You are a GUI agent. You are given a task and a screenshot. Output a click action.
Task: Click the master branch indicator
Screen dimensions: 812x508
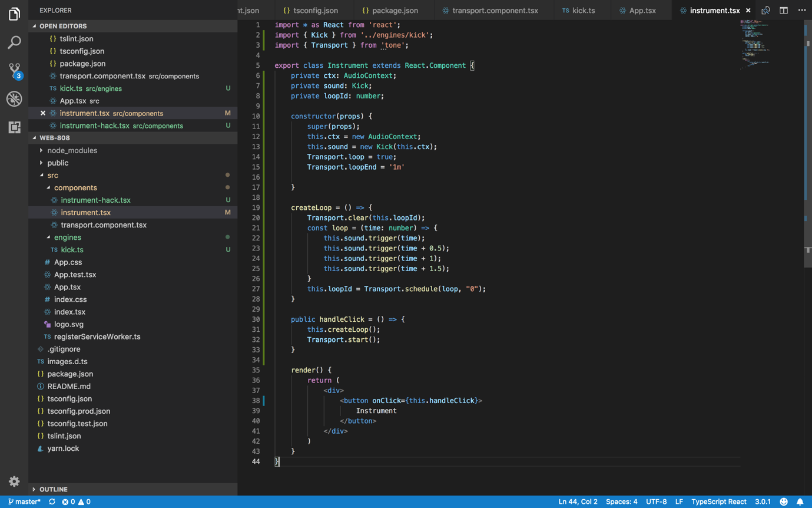coord(25,502)
